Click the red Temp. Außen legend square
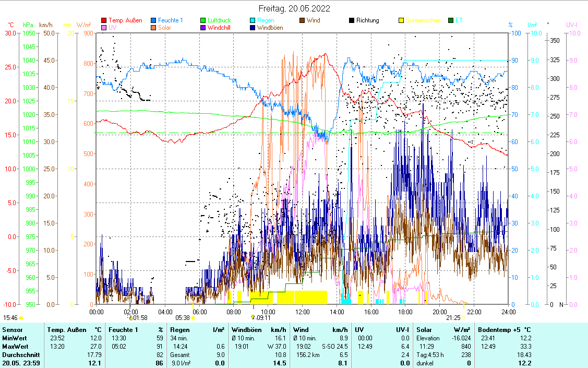This screenshot has height=368, width=588. coord(104,21)
